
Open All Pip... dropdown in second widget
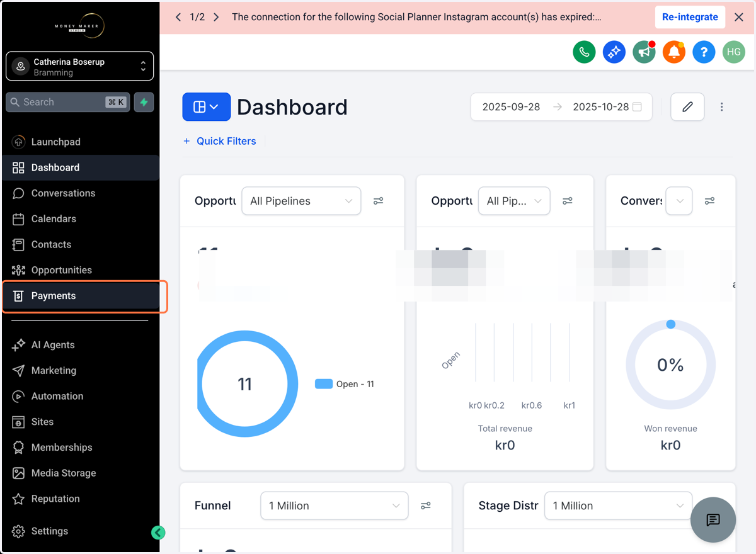[514, 201]
